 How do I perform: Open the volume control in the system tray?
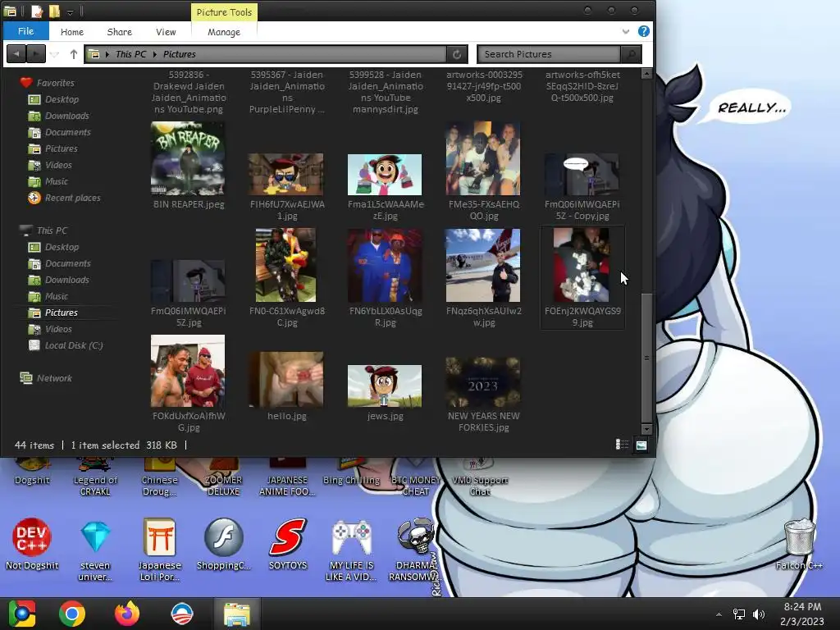(759, 614)
